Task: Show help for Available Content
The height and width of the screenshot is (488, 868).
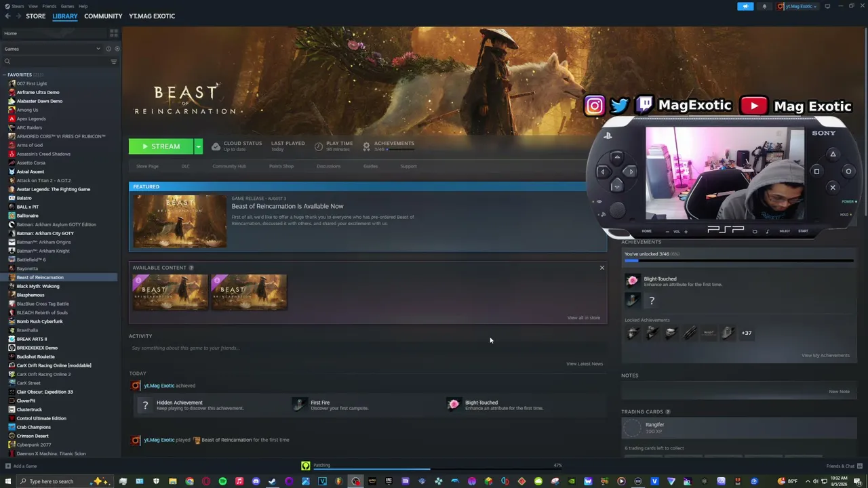Action: click(x=191, y=268)
